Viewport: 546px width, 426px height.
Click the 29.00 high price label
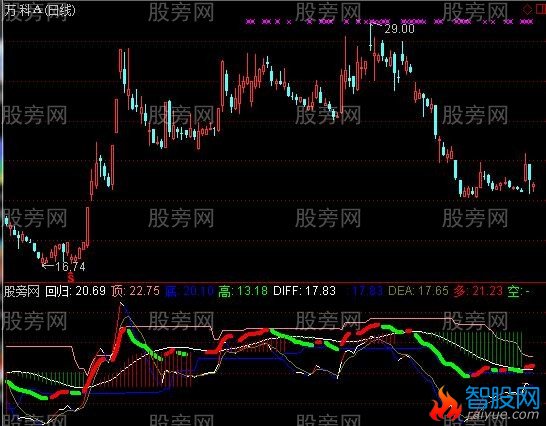pos(399,29)
